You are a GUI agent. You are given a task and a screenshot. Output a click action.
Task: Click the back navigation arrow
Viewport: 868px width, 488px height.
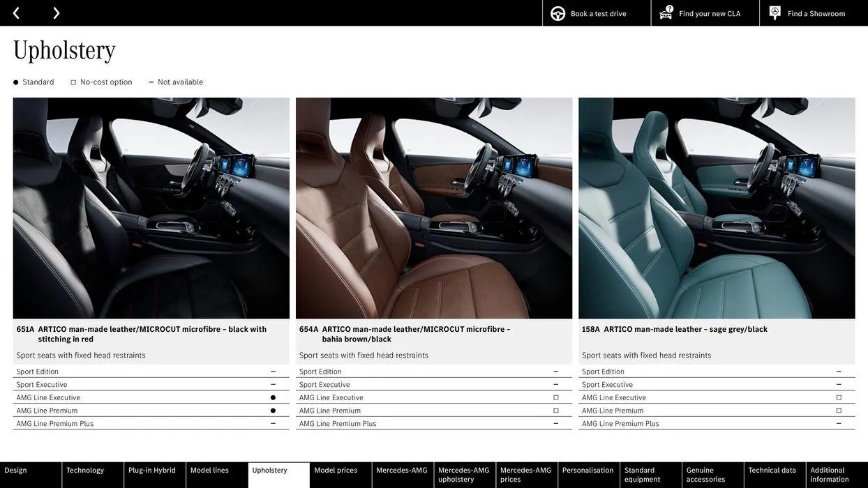click(x=15, y=12)
